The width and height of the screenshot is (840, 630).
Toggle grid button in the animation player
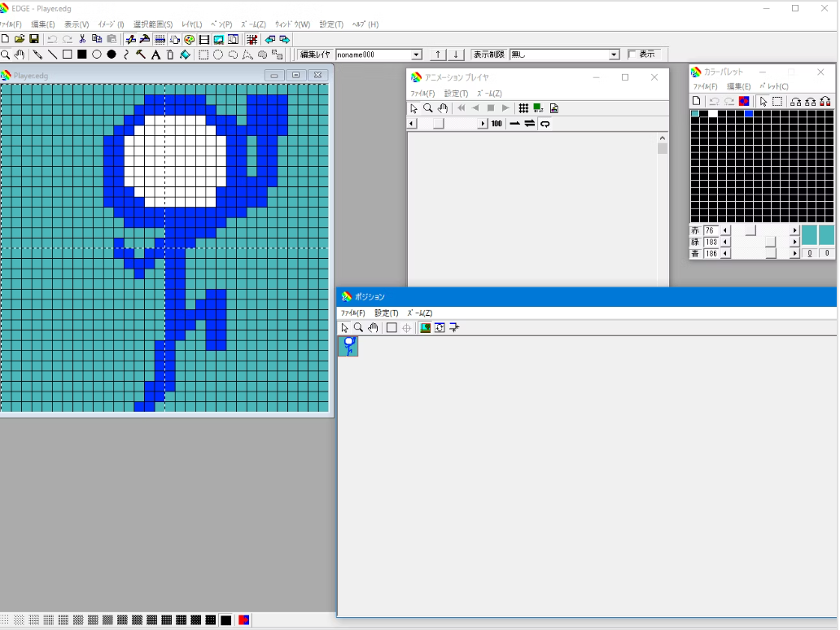coord(523,108)
